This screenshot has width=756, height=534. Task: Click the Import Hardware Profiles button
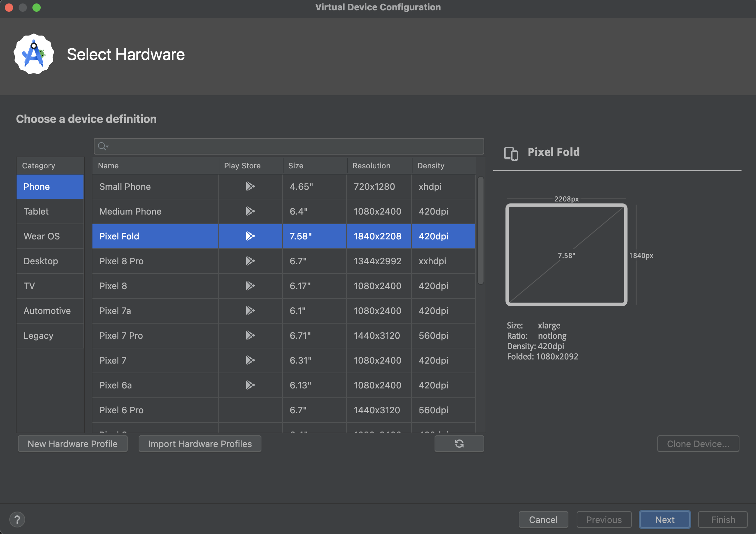200,444
